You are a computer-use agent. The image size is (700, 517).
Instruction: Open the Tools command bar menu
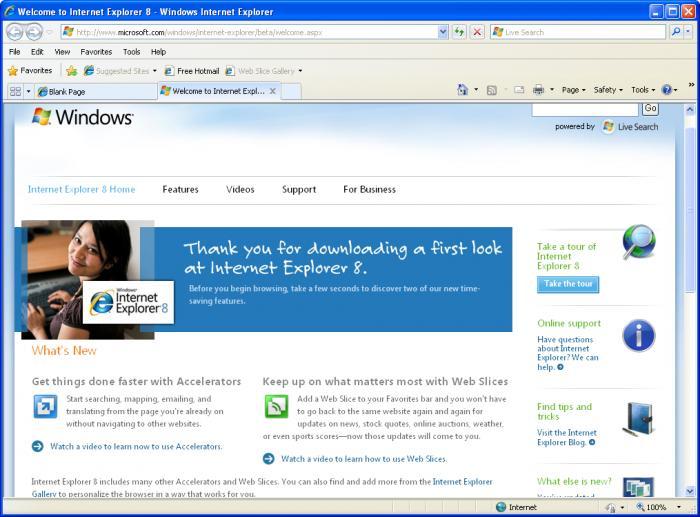[643, 90]
